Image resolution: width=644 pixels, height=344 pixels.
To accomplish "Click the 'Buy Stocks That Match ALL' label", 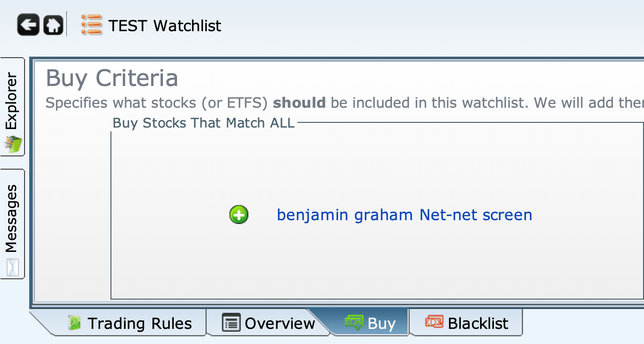I will 203,123.
